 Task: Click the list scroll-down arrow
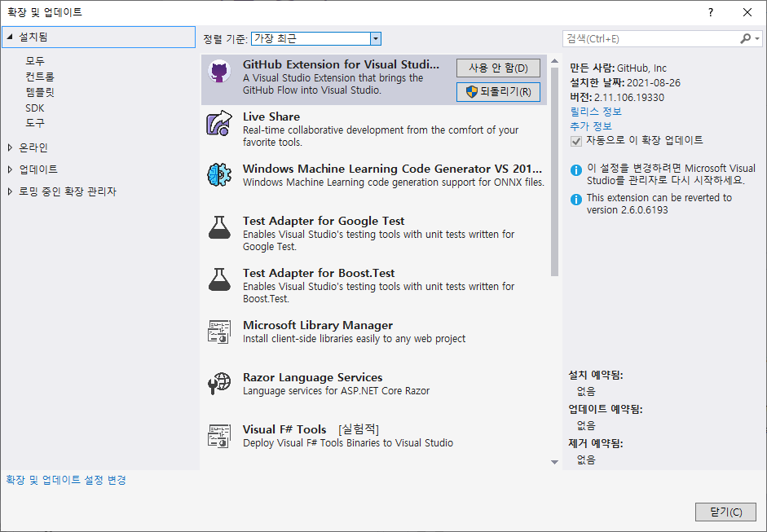554,462
